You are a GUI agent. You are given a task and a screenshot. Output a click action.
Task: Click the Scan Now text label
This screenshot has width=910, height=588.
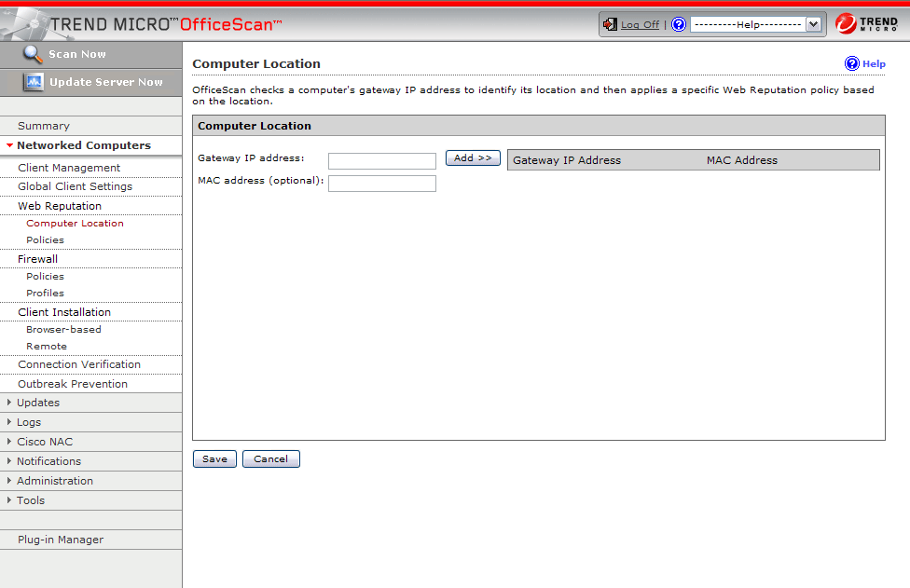coord(77,54)
